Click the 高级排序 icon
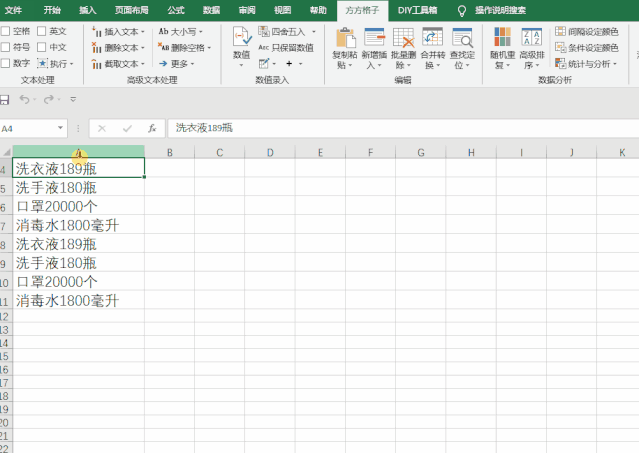Image resolution: width=639 pixels, height=453 pixels. [x=532, y=37]
